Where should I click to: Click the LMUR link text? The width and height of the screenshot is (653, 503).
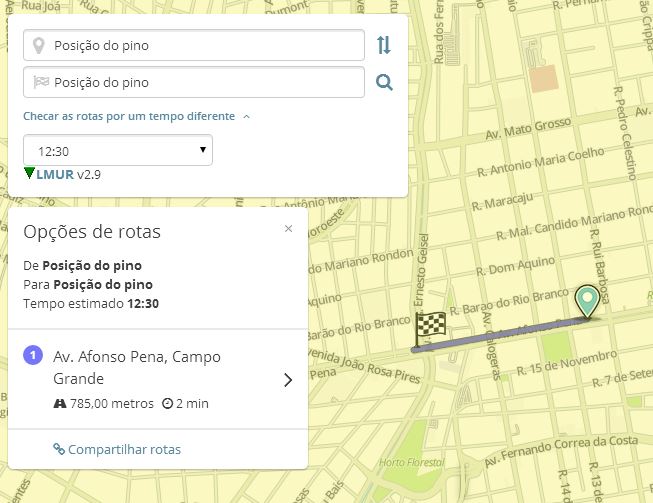pos(55,174)
